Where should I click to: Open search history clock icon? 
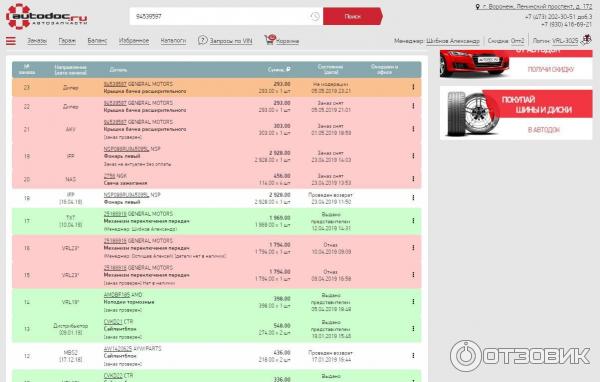(315, 16)
